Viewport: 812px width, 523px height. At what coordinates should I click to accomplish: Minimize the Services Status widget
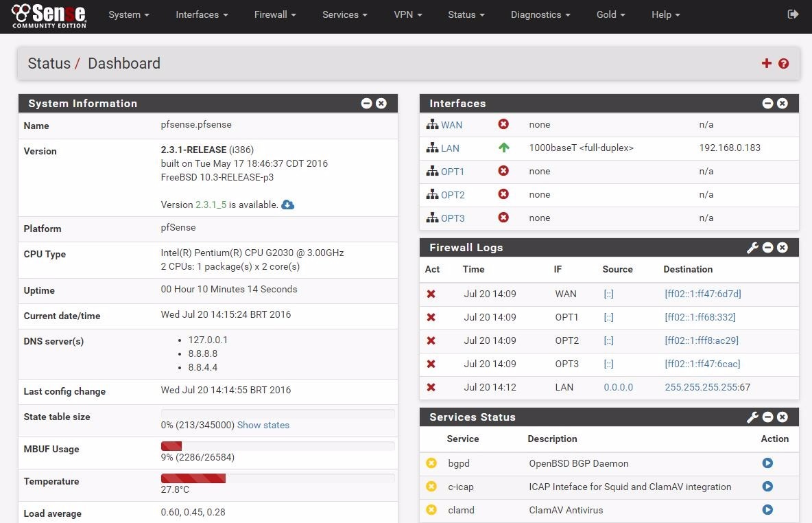[x=768, y=417]
